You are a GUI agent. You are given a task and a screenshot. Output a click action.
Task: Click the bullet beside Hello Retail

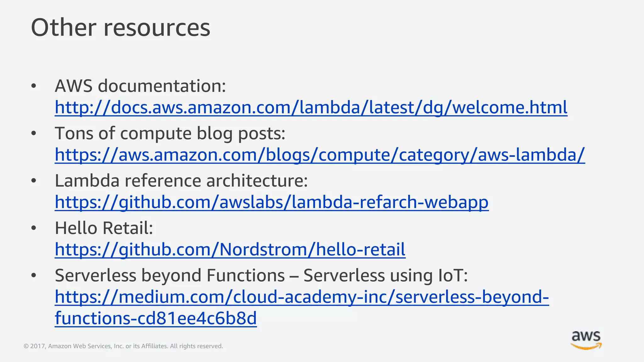tap(34, 228)
